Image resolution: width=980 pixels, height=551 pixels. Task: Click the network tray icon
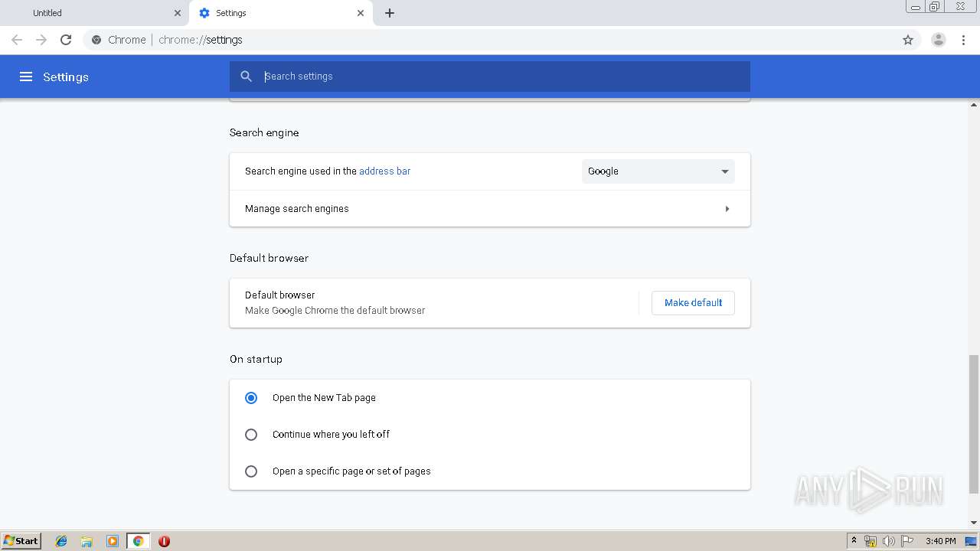[x=871, y=541]
